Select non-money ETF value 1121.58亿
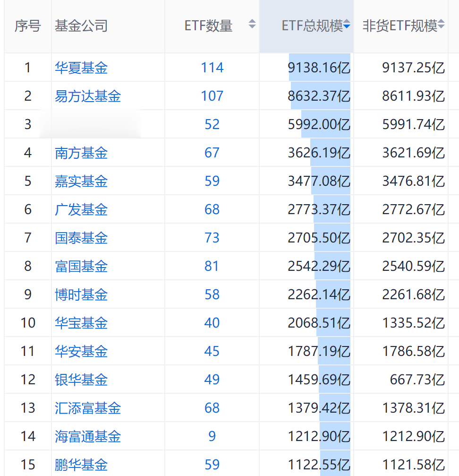Image resolution: width=459 pixels, height=476 pixels. click(x=414, y=465)
